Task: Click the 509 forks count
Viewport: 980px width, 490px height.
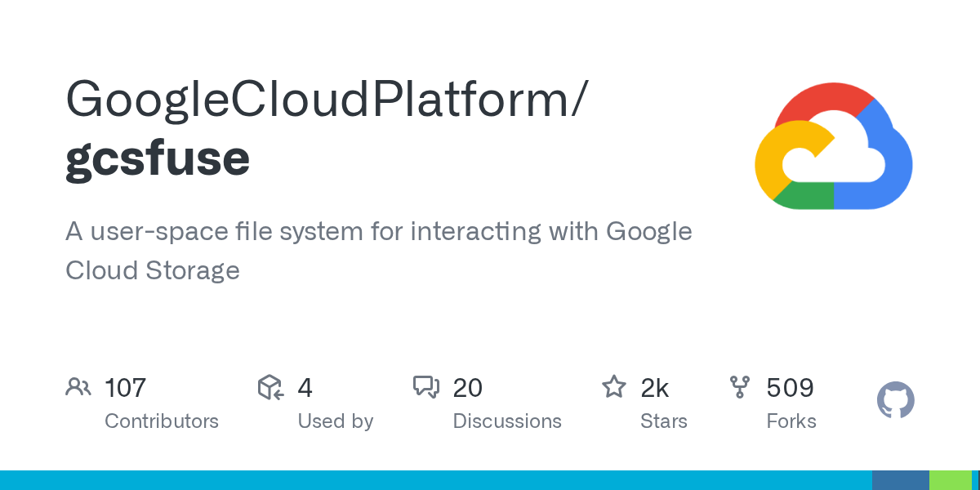Action: (790, 387)
